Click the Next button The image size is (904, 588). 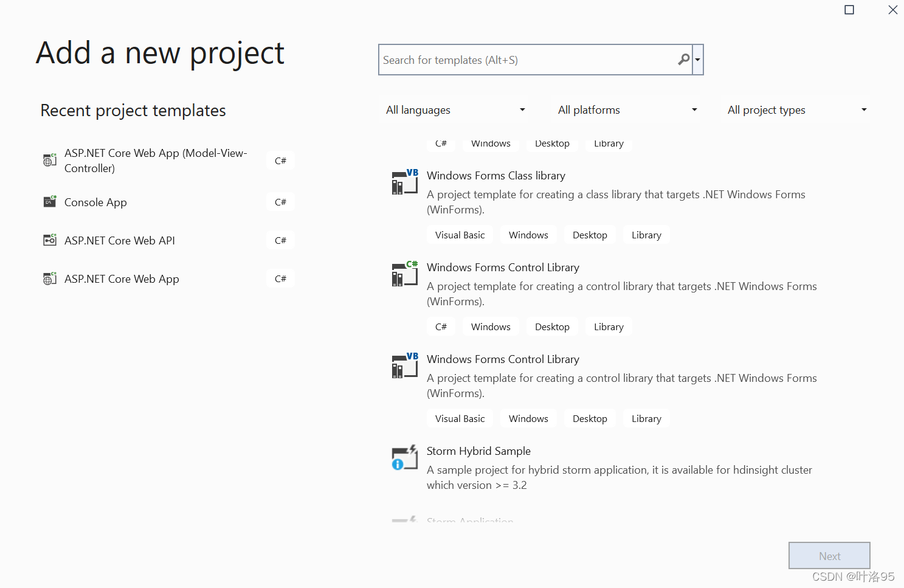(829, 556)
